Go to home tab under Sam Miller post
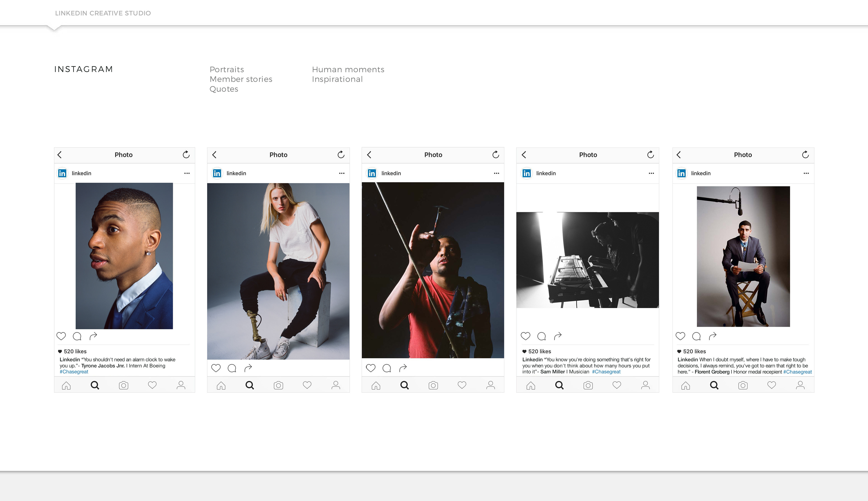This screenshot has width=868, height=501. click(x=531, y=385)
